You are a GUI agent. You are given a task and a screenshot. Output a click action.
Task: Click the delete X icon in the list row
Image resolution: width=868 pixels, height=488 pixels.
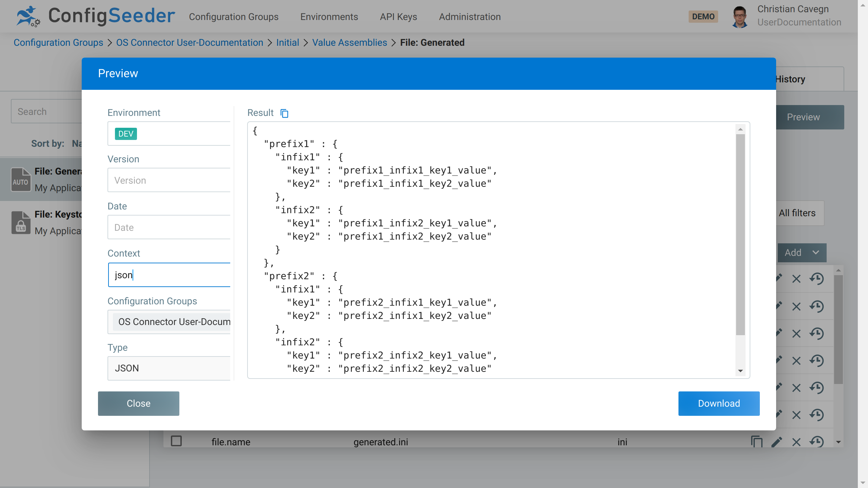point(796,442)
